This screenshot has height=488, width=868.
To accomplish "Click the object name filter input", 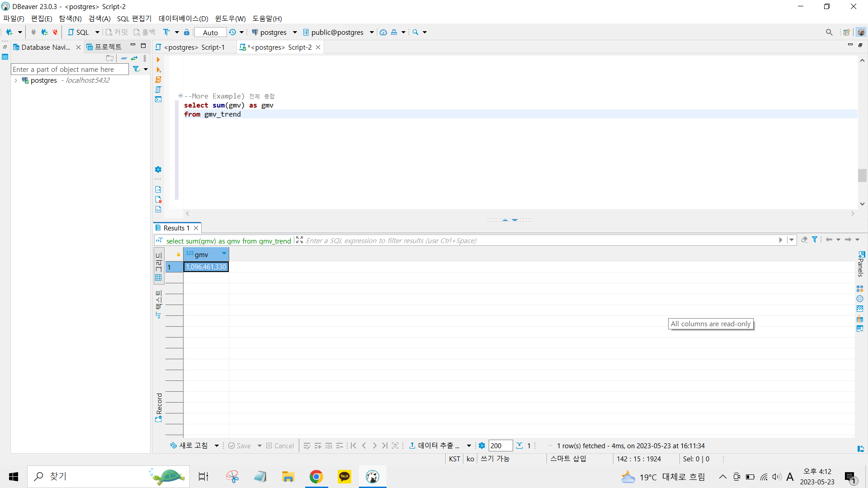I will 69,69.
